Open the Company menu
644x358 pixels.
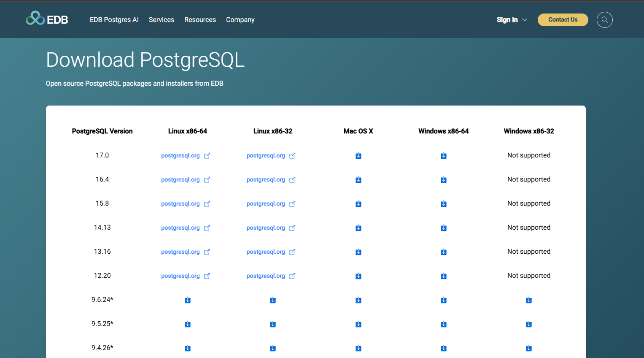click(x=240, y=20)
